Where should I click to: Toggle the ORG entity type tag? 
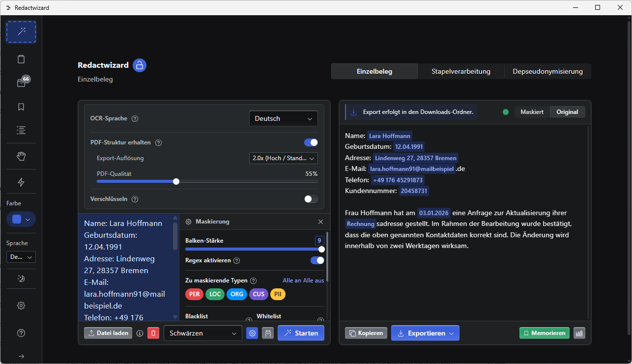pos(237,294)
